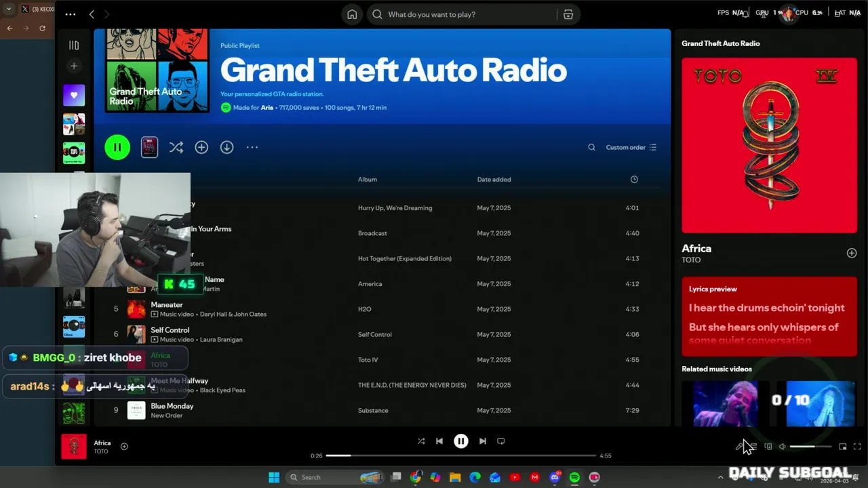The image size is (868, 488).
Task: Open Microsoft Edge from the taskbar
Action: pyautogui.click(x=475, y=477)
